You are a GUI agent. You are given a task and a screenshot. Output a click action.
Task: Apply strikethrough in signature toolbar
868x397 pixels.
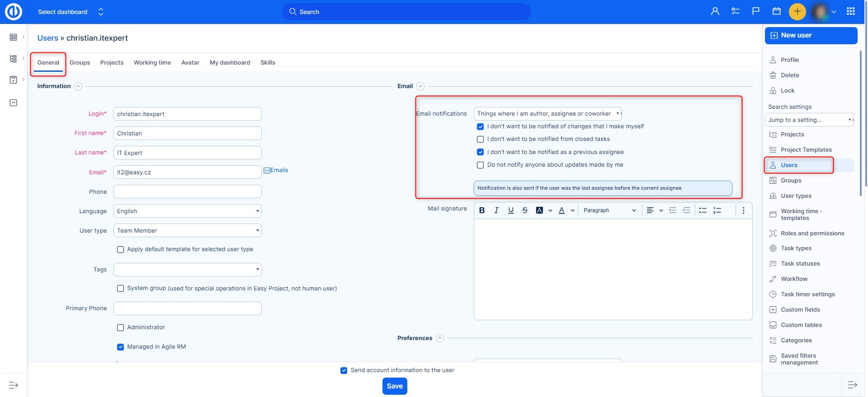(525, 210)
